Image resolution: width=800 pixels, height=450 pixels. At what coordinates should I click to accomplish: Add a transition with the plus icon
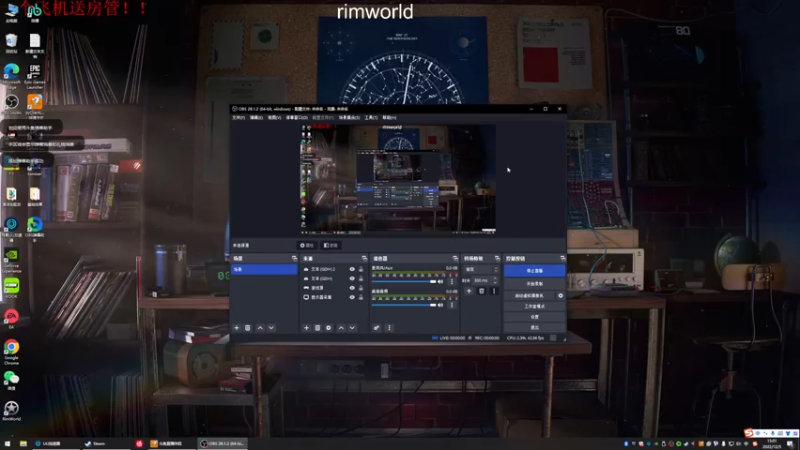click(x=469, y=291)
